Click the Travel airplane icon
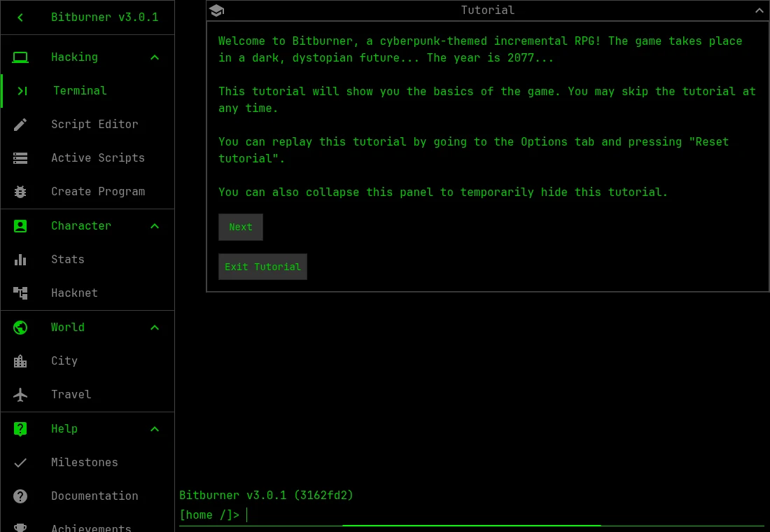Screen dimensions: 770x532 [20, 395]
